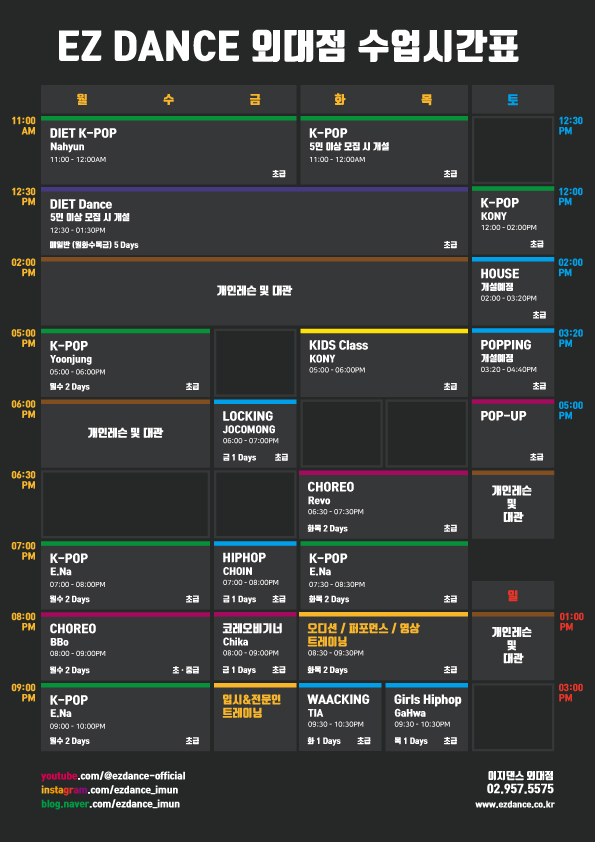Screen dimensions: 595x842
Task: Click the phone number 02.957.5575
Action: (520, 789)
